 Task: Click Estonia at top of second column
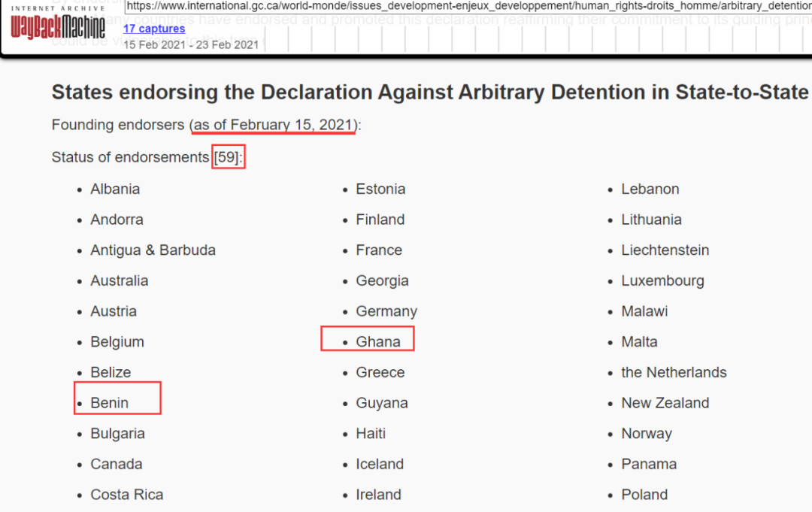coord(380,189)
